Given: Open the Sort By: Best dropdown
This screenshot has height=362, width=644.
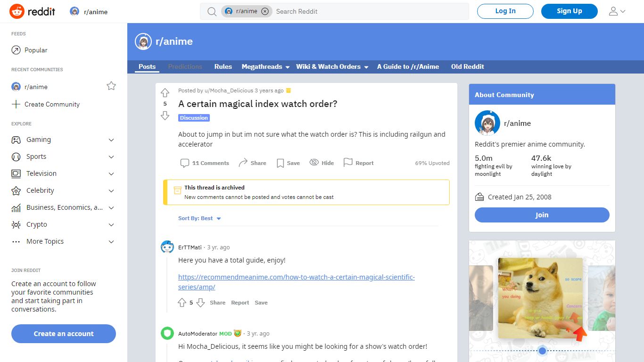Looking at the screenshot, I should pos(200,218).
